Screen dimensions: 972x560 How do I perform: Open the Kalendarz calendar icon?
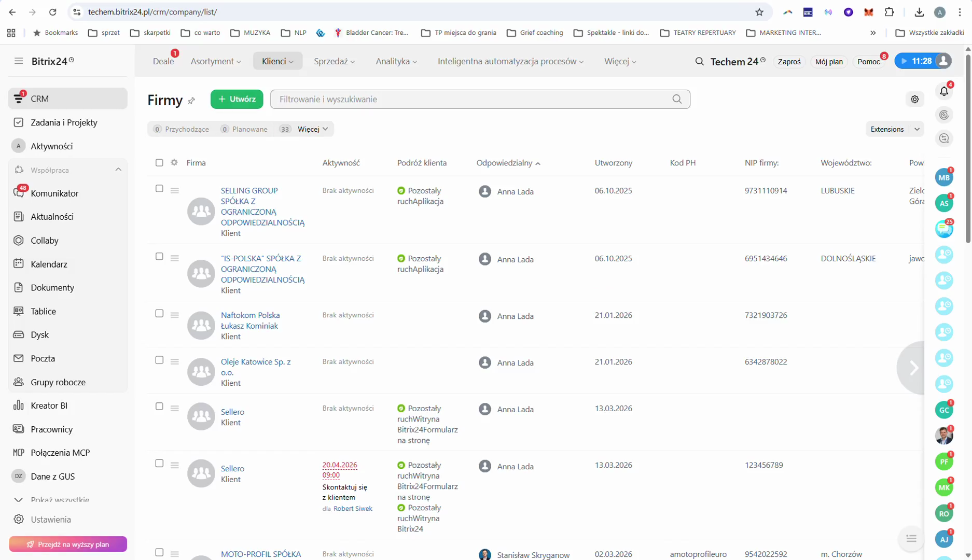tap(19, 264)
